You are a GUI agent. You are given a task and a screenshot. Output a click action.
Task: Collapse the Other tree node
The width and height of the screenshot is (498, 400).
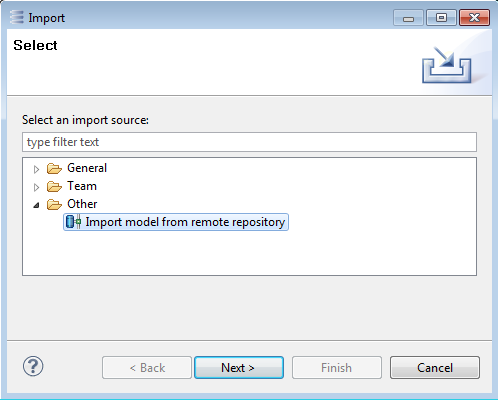click(36, 205)
